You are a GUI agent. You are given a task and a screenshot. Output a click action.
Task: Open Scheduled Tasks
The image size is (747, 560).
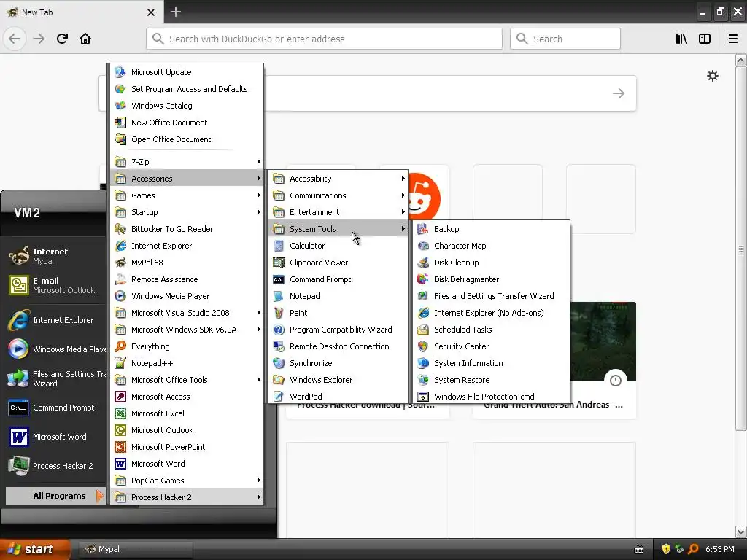coord(492,330)
